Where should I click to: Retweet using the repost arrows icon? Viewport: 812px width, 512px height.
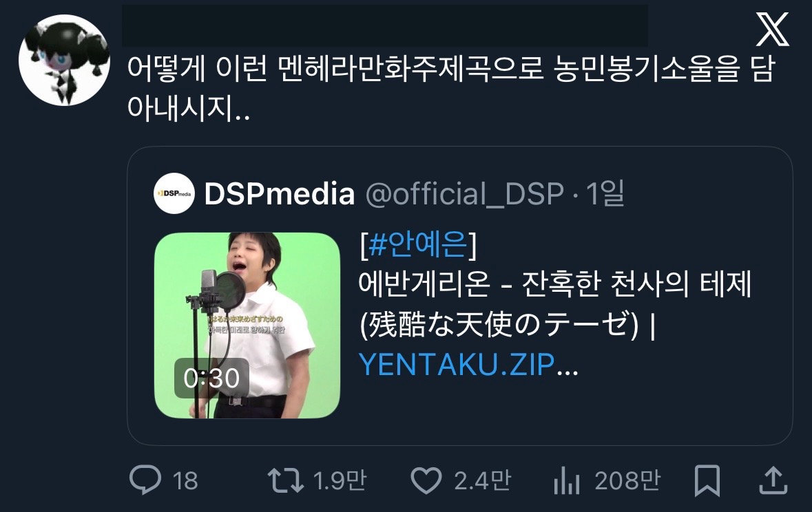pyautogui.click(x=285, y=480)
